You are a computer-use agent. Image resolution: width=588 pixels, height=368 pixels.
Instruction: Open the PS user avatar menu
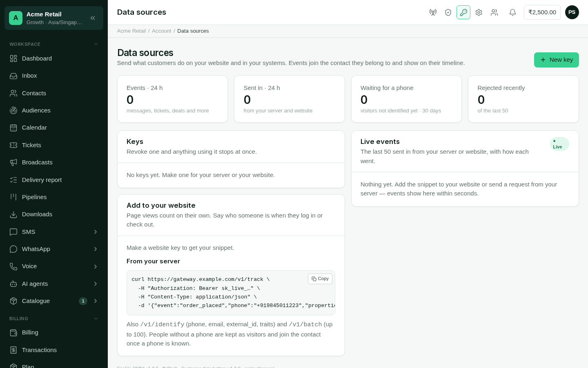point(572,12)
